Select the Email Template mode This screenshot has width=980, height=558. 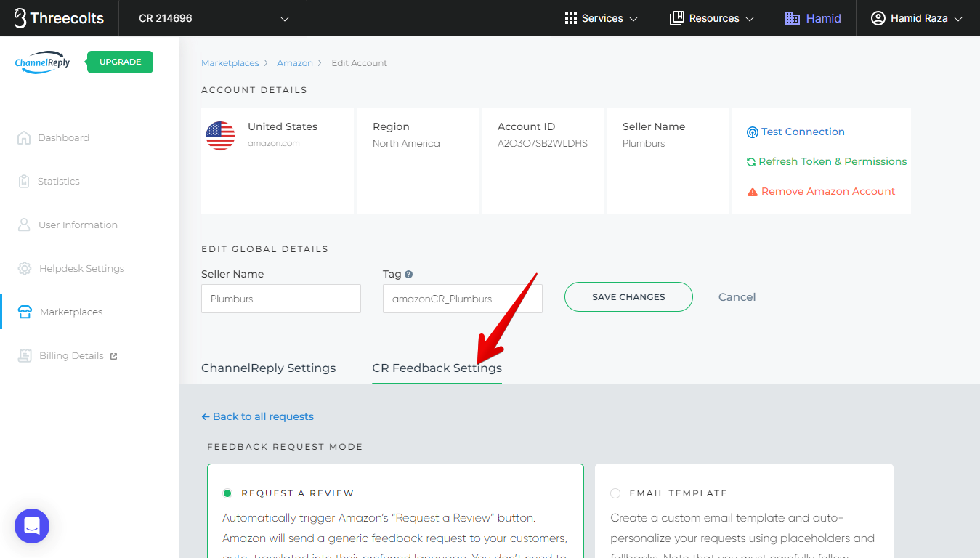pyautogui.click(x=615, y=493)
